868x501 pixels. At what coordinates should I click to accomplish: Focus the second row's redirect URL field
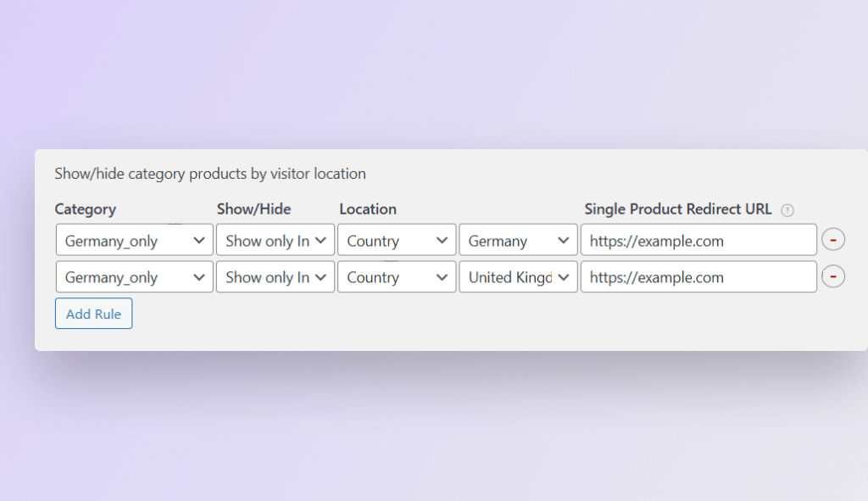tap(698, 277)
